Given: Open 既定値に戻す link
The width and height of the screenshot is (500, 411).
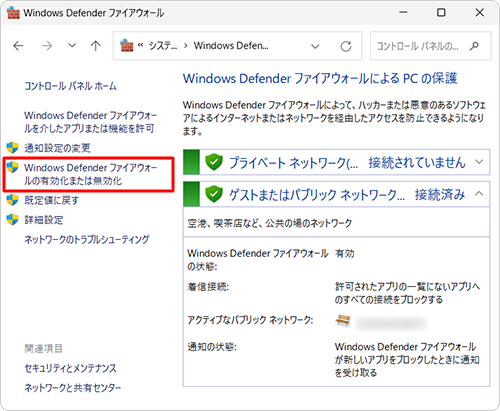Looking at the screenshot, I should pyautogui.click(x=51, y=200).
